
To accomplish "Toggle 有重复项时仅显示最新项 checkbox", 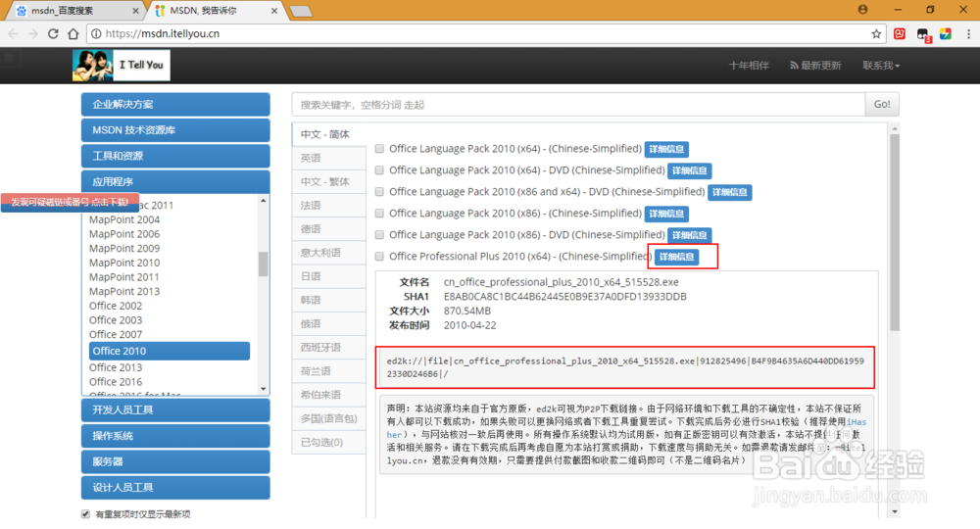I will click(x=85, y=514).
